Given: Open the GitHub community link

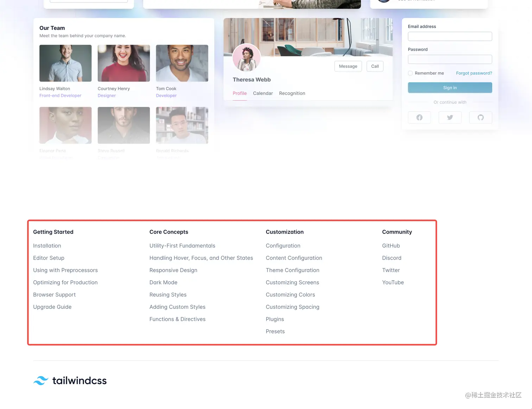Looking at the screenshot, I should pos(391,245).
